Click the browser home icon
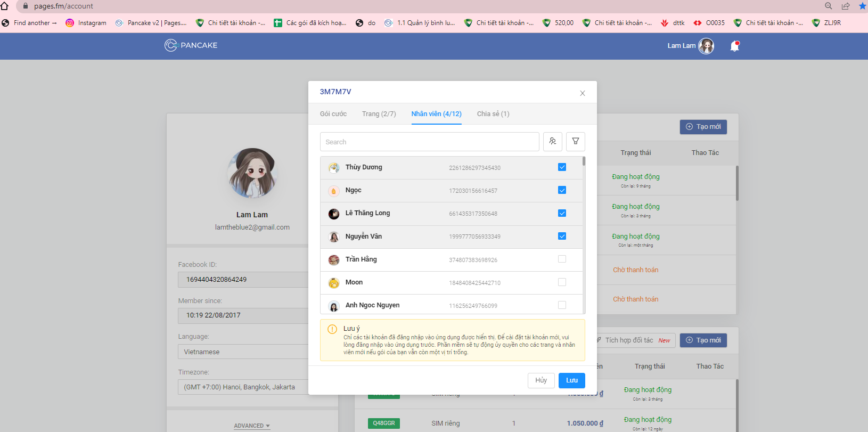Image resolution: width=868 pixels, height=432 pixels. 5,6
